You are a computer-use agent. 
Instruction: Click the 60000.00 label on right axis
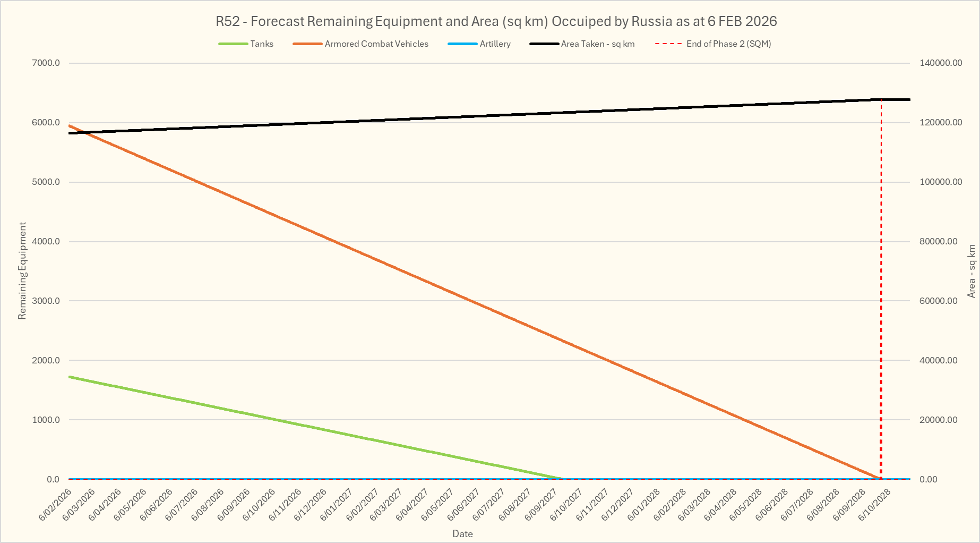coord(939,301)
